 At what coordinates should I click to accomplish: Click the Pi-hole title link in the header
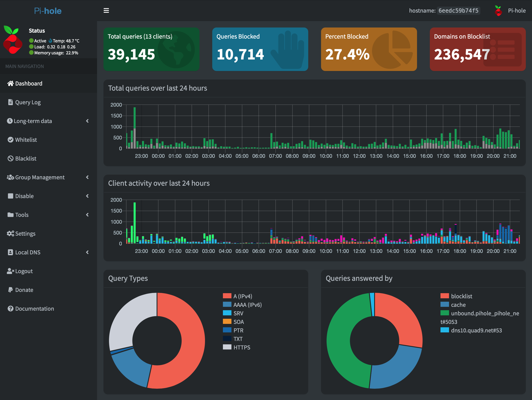[x=48, y=11]
